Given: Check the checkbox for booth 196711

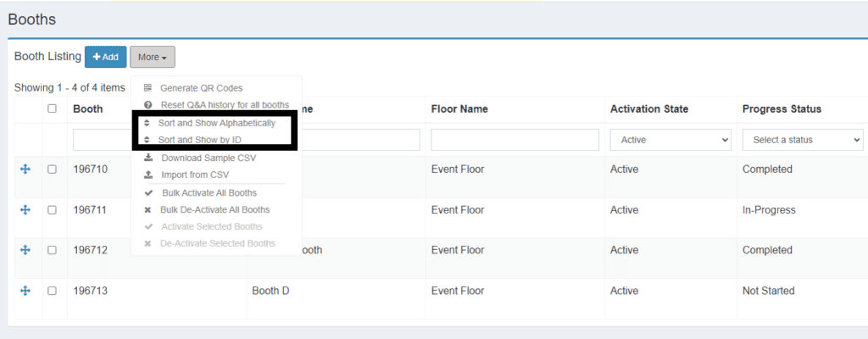Looking at the screenshot, I should (52, 210).
